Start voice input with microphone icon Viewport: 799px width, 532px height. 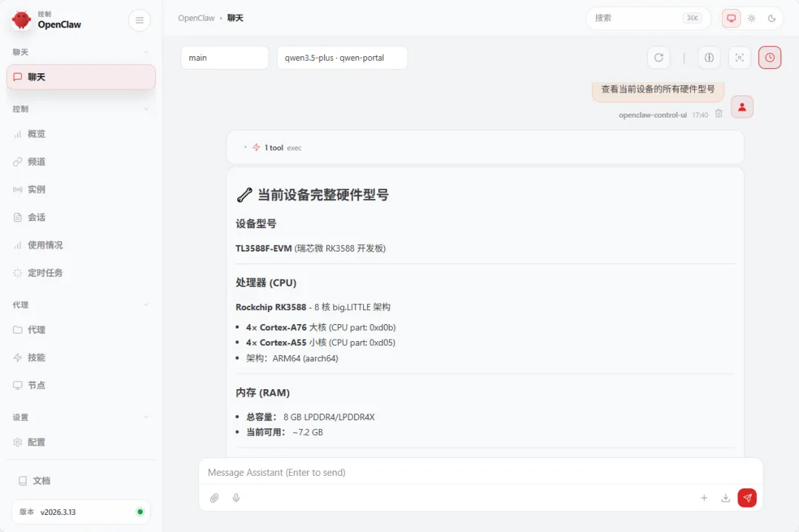point(236,498)
